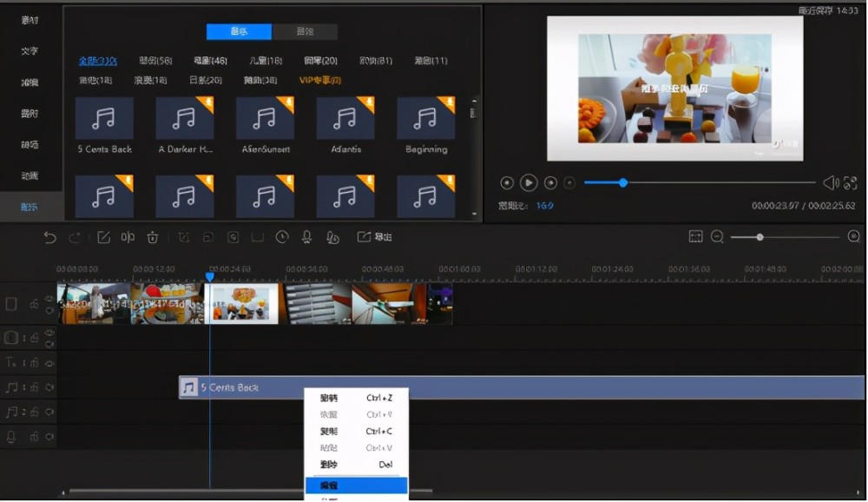Mute the first music track
This screenshot has height=502, width=868.
pos(49,387)
